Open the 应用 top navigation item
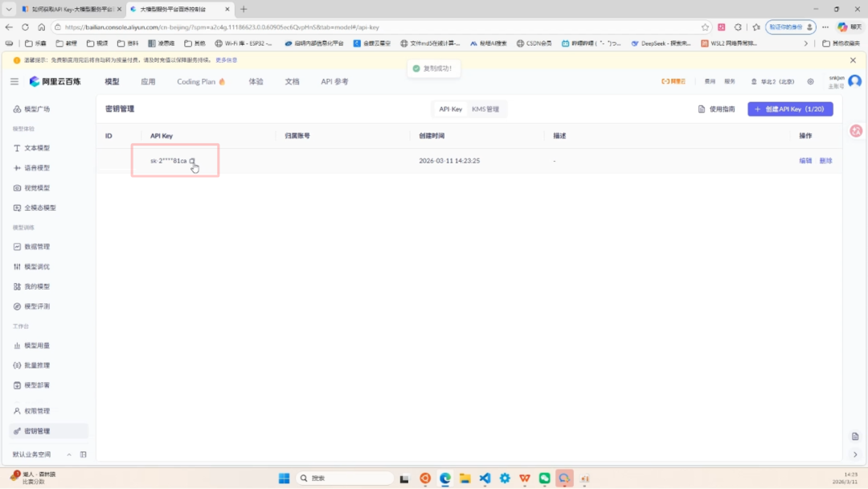 coord(148,81)
